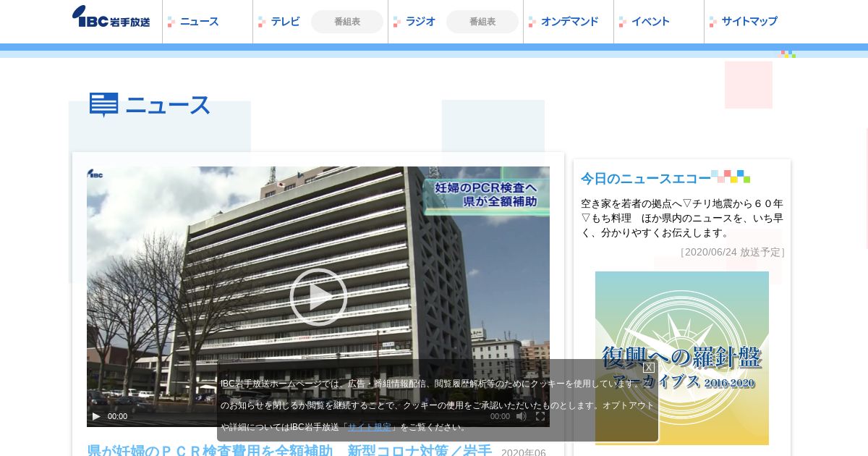868x456 pixels.
Task: Open the サイト規定 link in cookie notice
Action: point(370,427)
